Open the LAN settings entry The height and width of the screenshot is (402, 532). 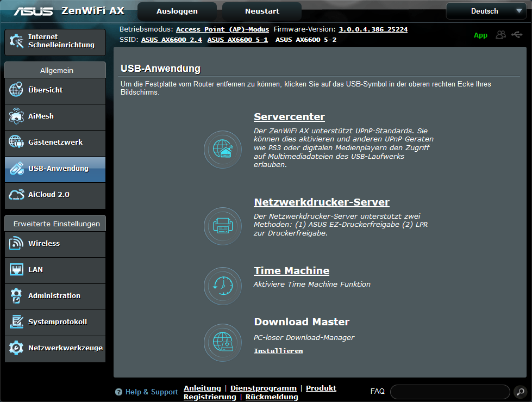(55, 270)
